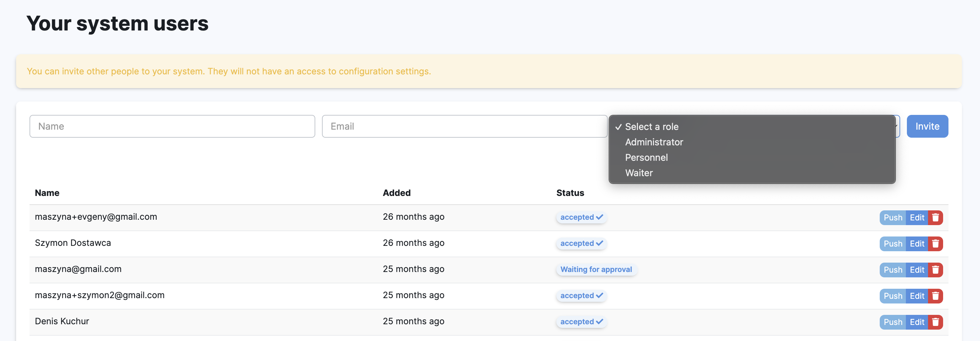Click trash icon for Szymon Dostawca
Viewport: 980px width, 341px height.
tap(935, 244)
